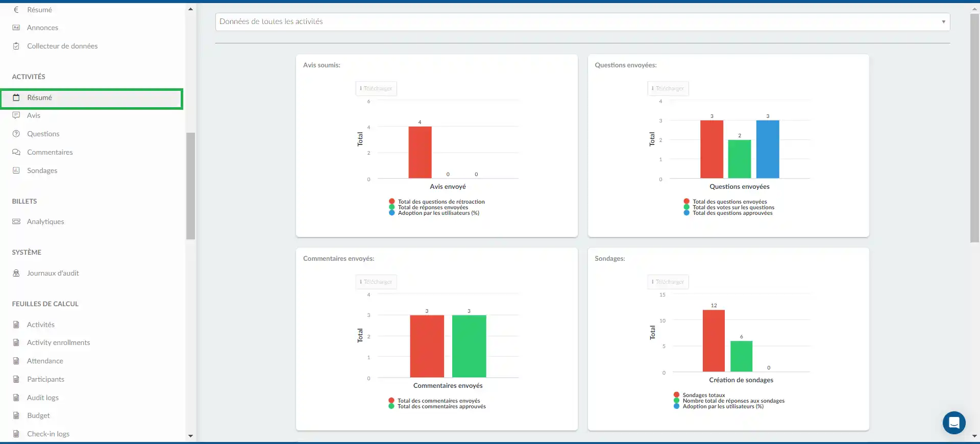Click the Sondages poll icon

coord(16,170)
